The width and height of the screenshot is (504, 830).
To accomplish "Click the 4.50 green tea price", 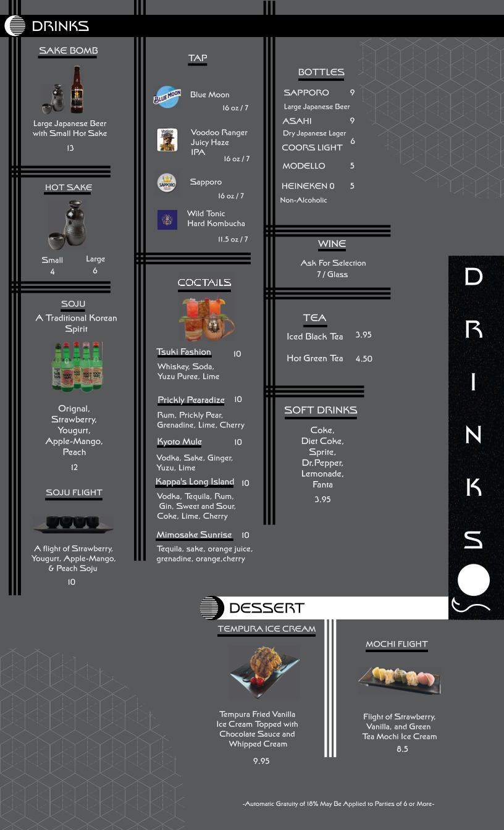I will pos(364,359).
